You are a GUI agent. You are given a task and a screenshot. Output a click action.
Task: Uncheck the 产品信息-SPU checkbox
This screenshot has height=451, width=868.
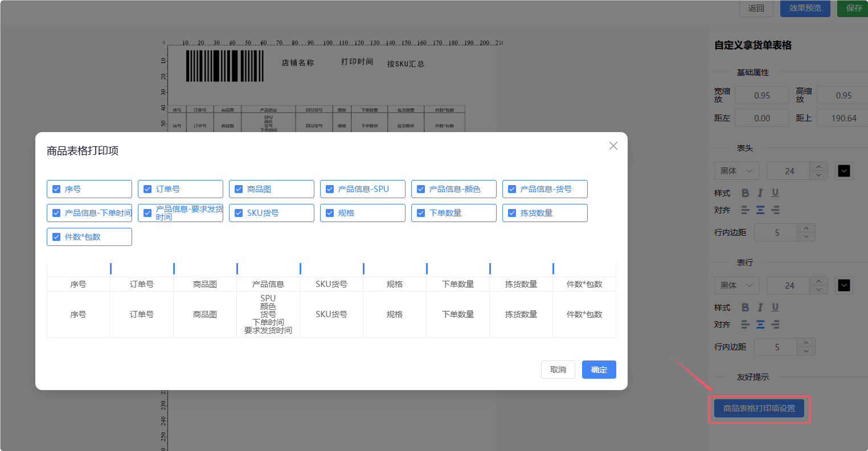click(x=330, y=189)
